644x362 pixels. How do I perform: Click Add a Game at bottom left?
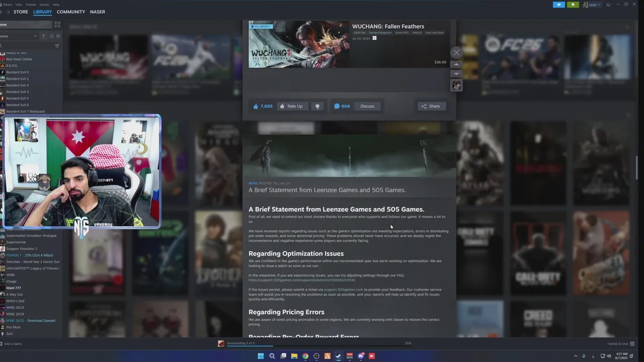click(11, 344)
